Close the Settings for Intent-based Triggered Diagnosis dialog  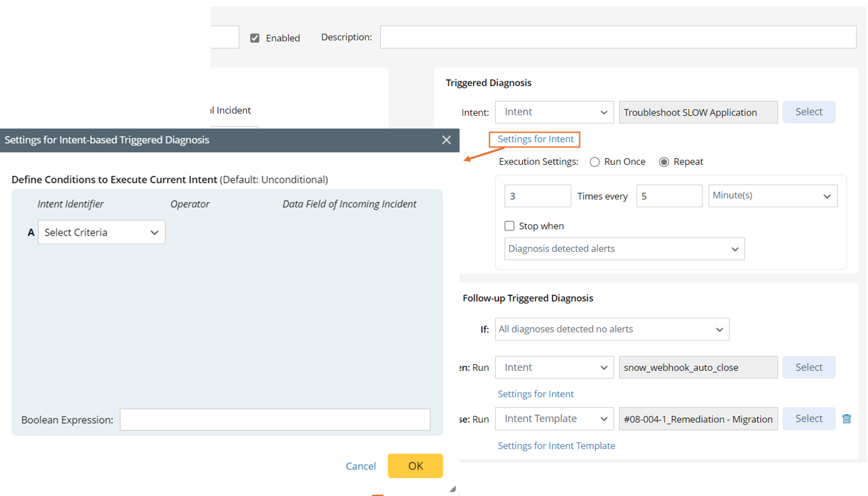click(x=446, y=140)
